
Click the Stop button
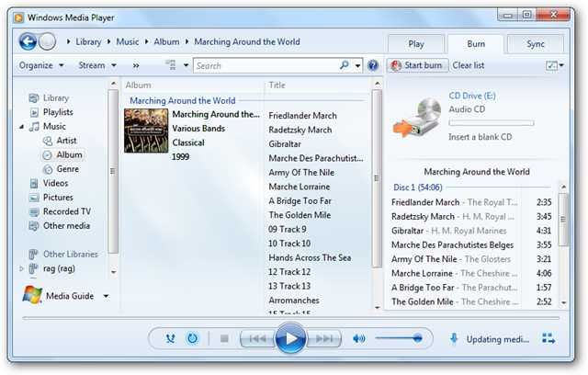[x=224, y=338]
